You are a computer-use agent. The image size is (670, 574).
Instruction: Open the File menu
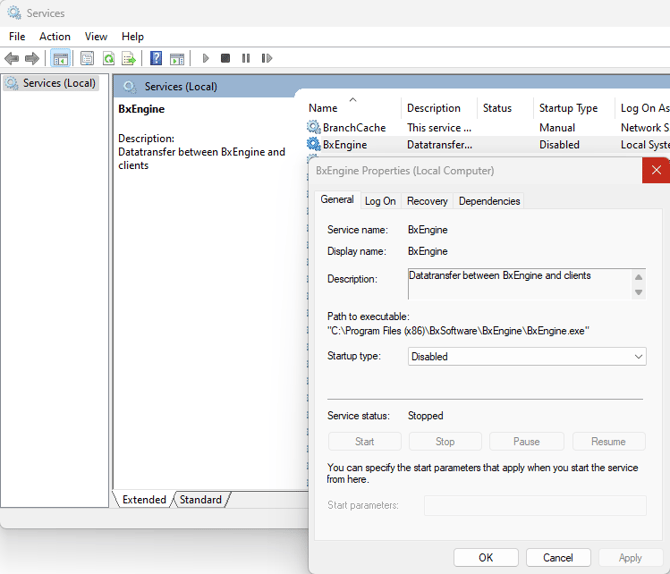click(x=17, y=37)
